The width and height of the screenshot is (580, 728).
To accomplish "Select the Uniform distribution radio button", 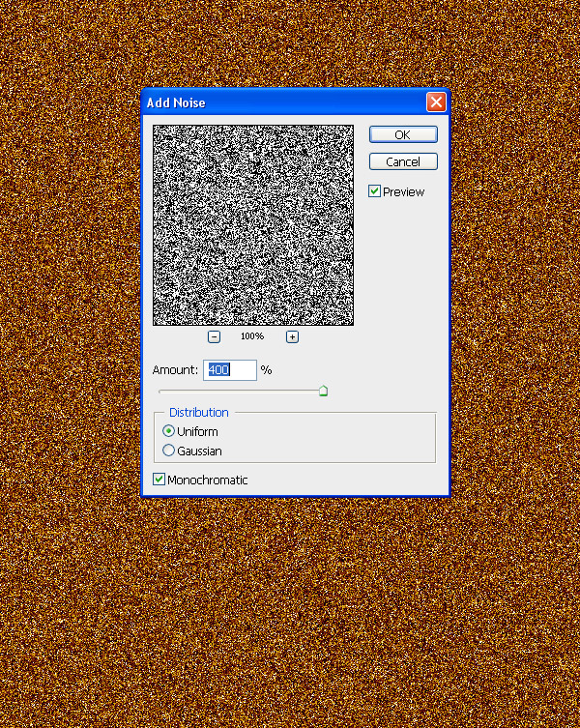I will coord(169,431).
